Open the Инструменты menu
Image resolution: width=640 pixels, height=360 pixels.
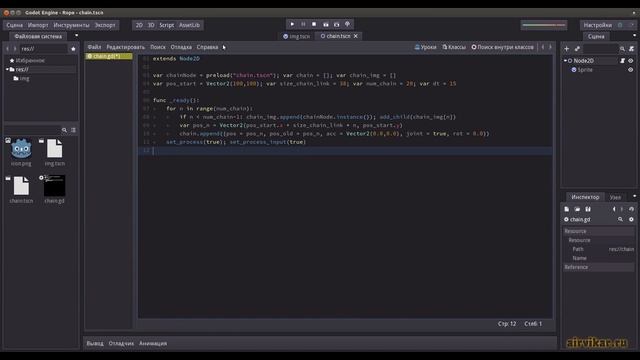pos(71,25)
